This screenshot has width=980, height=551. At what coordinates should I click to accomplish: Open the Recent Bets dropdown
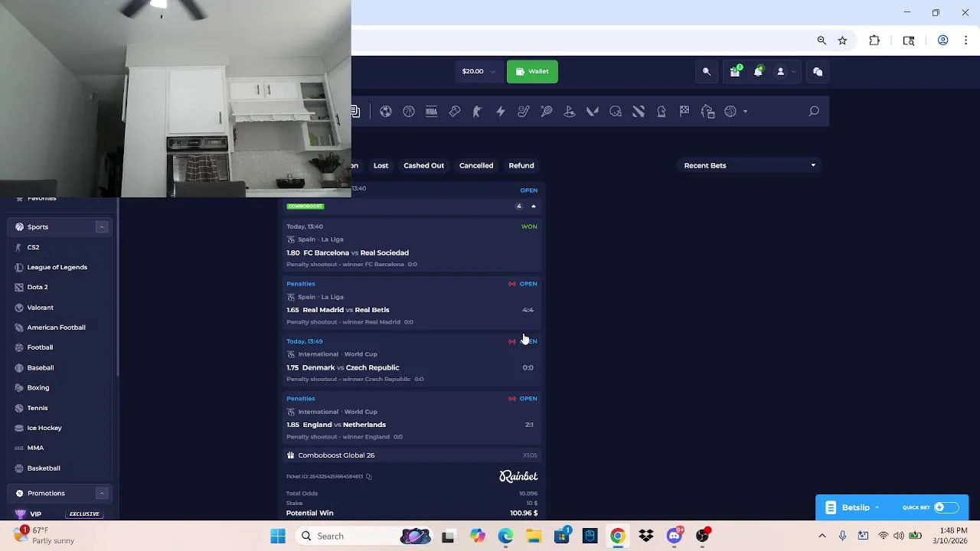pos(750,165)
